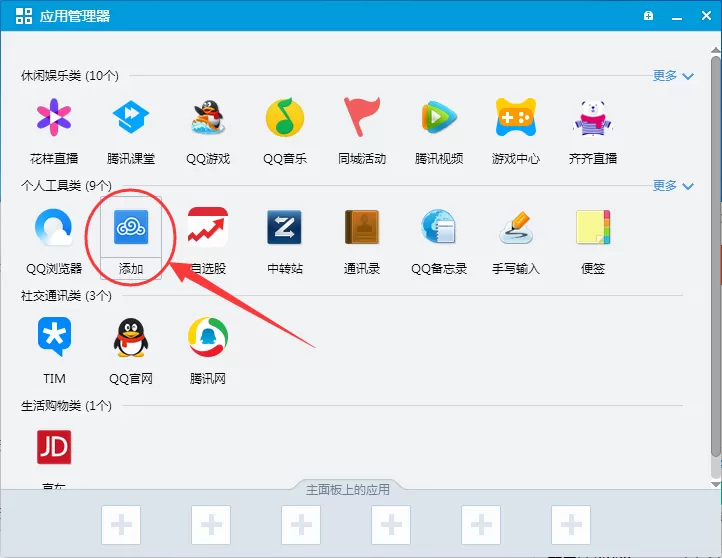Open the 齐齐直播 bear icon
This screenshot has width=722, height=558.
(593, 118)
